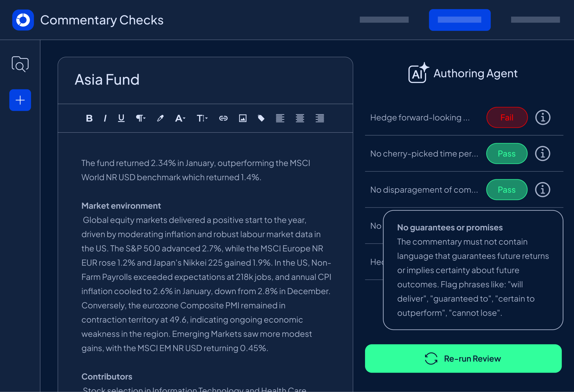Insert a hyperlink with link icon
The width and height of the screenshot is (574, 392).
pyautogui.click(x=223, y=118)
